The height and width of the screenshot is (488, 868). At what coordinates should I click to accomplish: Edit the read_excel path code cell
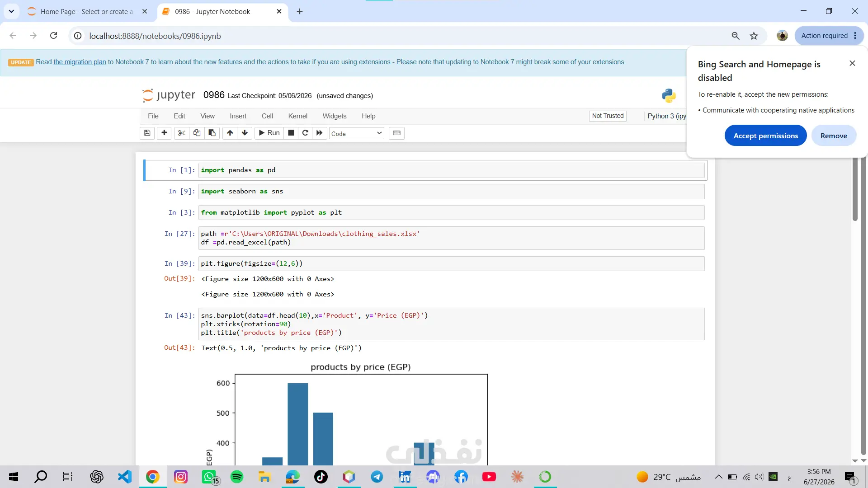(x=451, y=238)
